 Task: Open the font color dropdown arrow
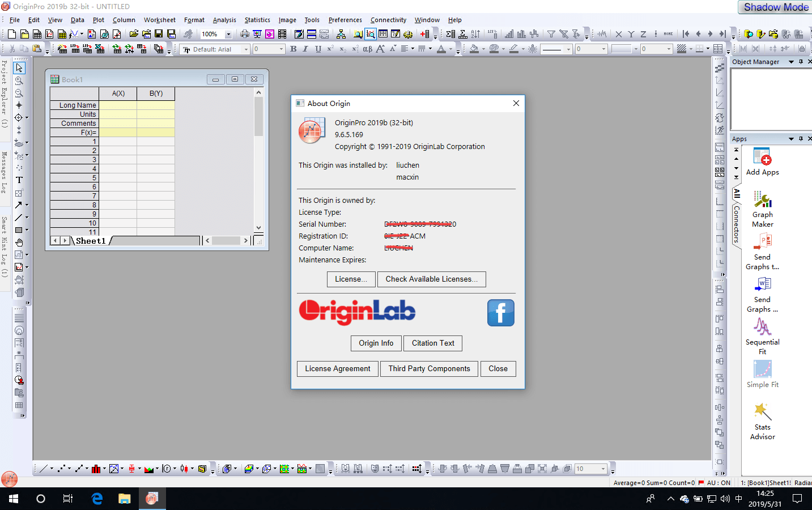(x=451, y=49)
